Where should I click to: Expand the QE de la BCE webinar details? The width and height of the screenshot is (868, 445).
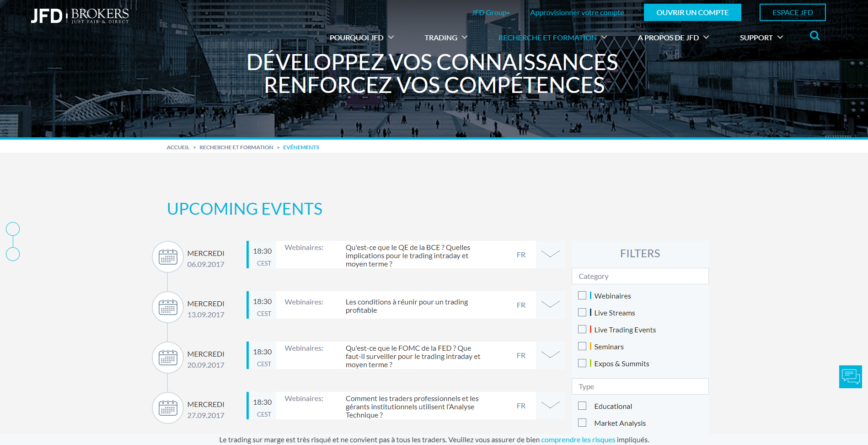tap(550, 255)
